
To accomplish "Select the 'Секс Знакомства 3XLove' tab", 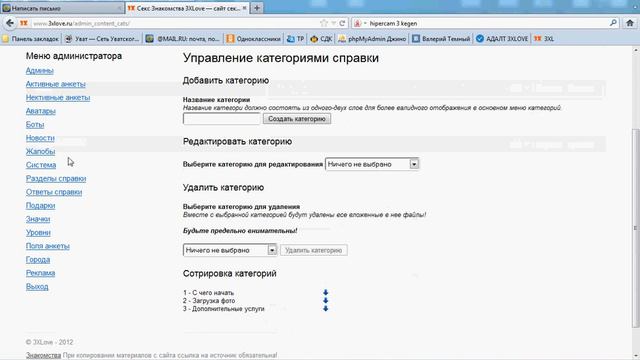I will click(x=186, y=8).
